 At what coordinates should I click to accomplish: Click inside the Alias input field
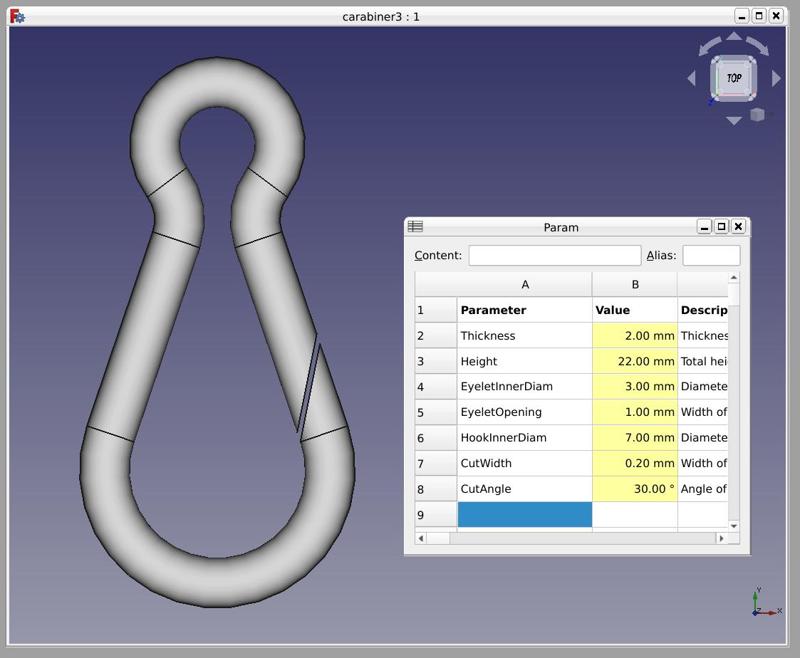[712, 255]
